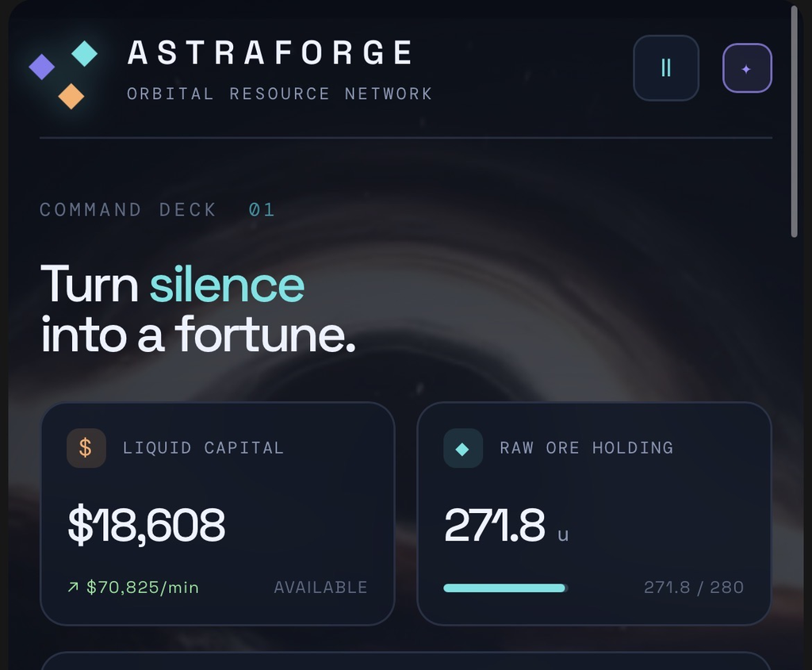The image size is (812, 670).
Task: Click the ore capacity progress bar
Action: [506, 588]
